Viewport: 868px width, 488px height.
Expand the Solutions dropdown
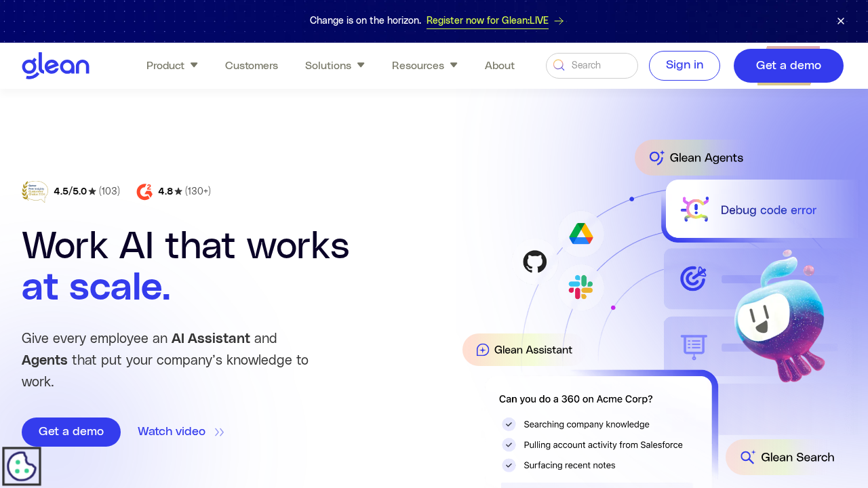334,65
